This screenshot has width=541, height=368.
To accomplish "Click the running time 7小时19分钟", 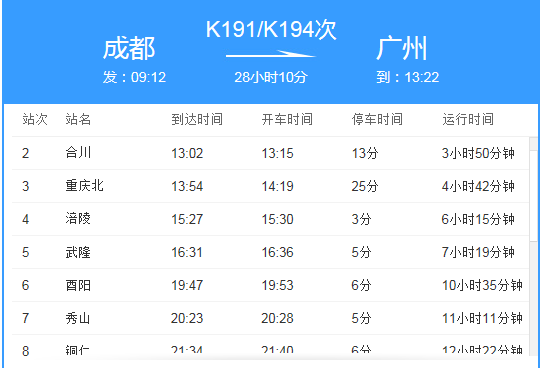I will click(x=478, y=252).
